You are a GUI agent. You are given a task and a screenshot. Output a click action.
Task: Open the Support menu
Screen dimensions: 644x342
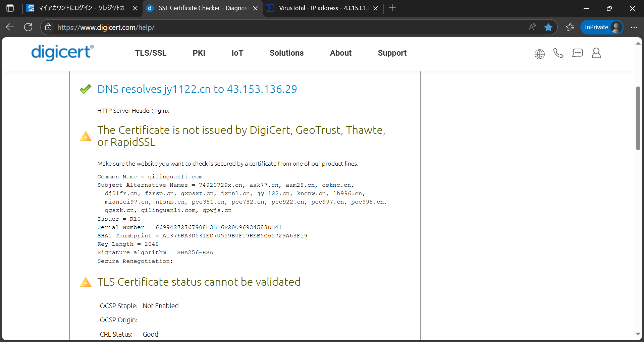[x=392, y=53]
